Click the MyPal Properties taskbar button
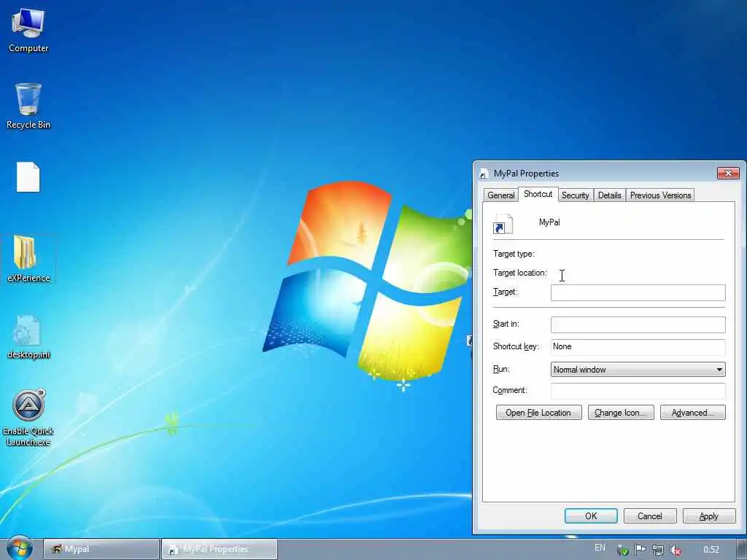The width and height of the screenshot is (747, 560). tap(219, 549)
